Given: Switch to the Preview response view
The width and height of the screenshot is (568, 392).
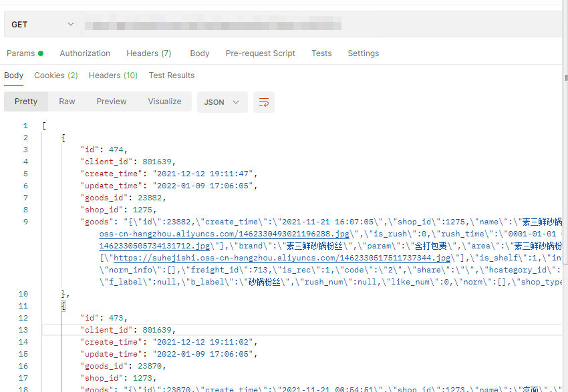Looking at the screenshot, I should pyautogui.click(x=111, y=101).
